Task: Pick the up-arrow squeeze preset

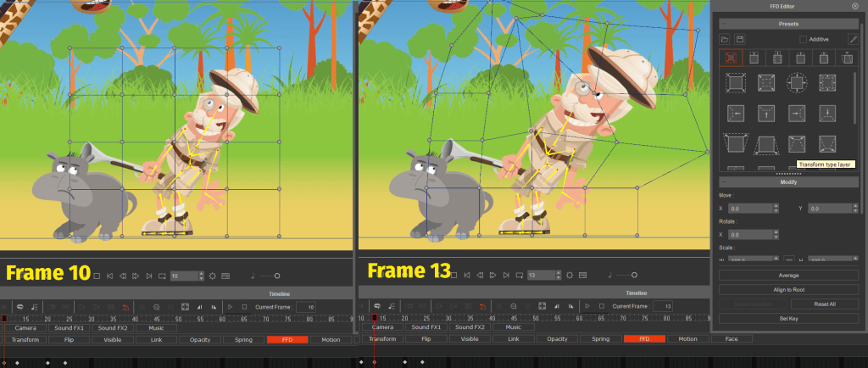Action: pos(766,114)
